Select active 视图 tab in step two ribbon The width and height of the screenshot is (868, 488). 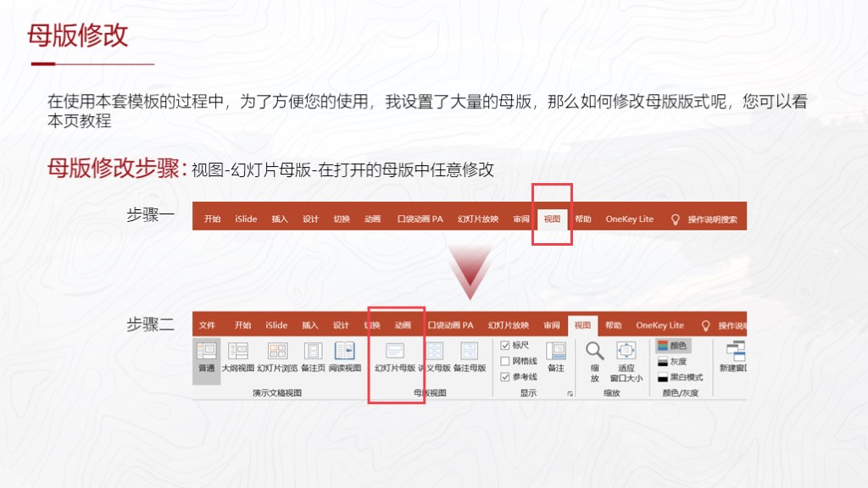tap(582, 325)
